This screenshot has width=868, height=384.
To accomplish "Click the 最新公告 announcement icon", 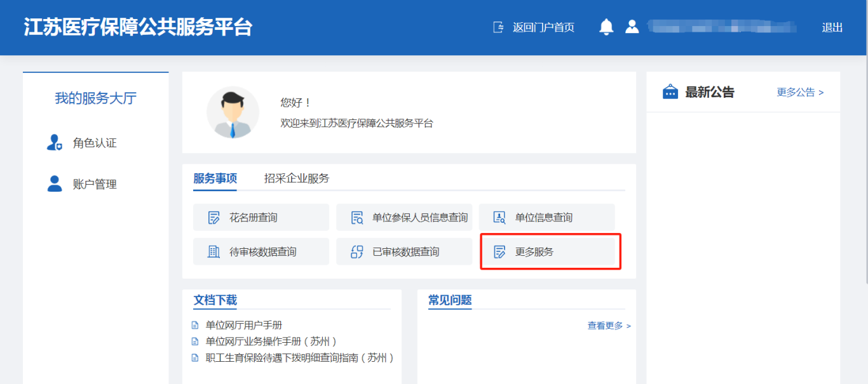I will 670,92.
